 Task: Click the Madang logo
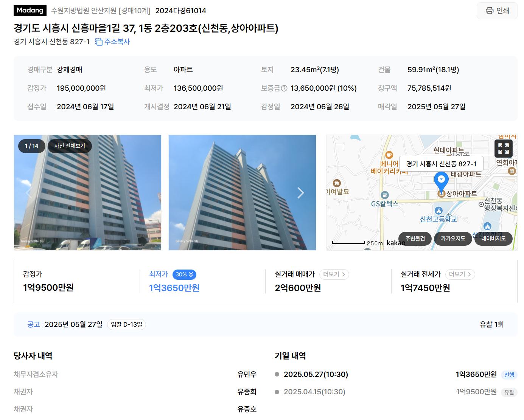[x=30, y=11]
